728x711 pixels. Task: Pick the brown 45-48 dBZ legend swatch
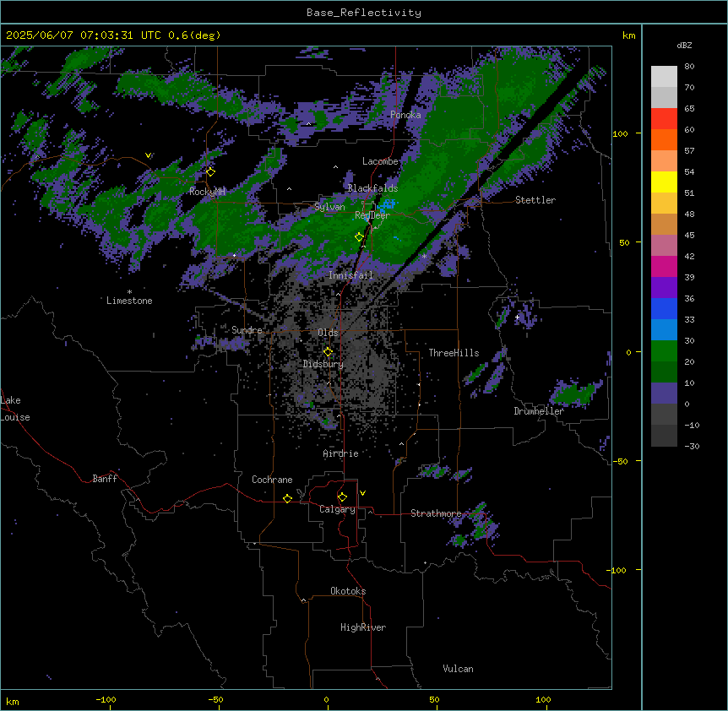[x=664, y=224]
